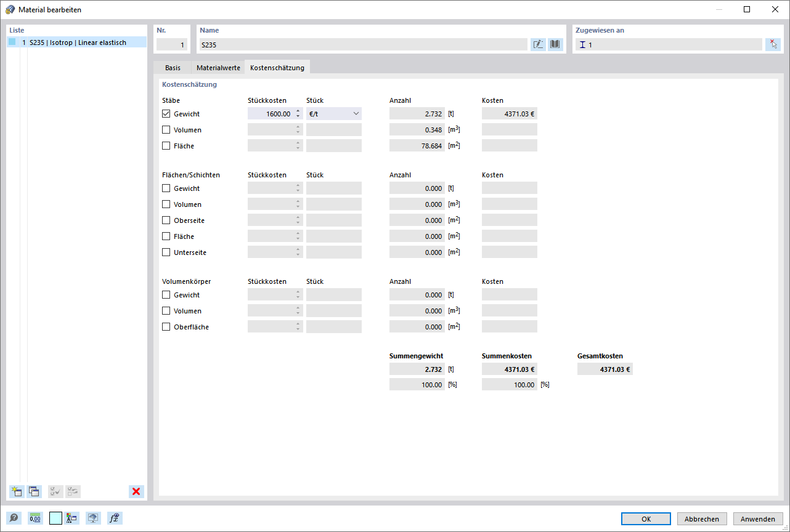Click the Zugewiesen an field
790x532 pixels.
[669, 44]
